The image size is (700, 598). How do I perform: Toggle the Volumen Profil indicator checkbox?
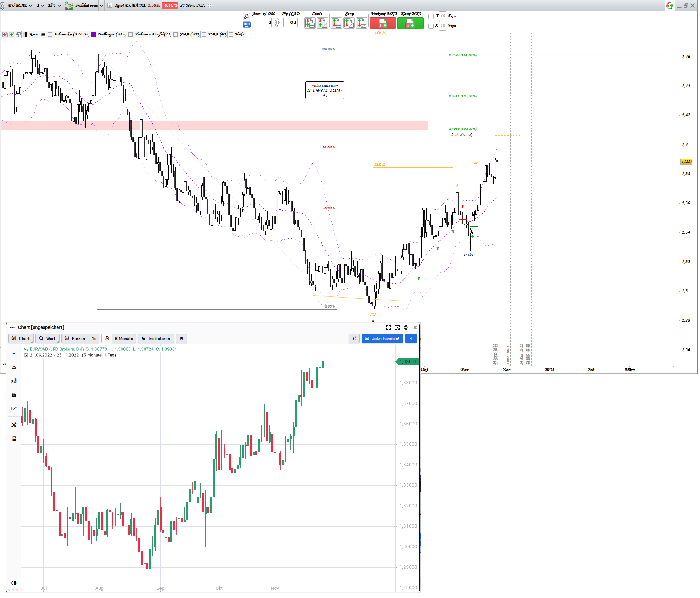pos(130,34)
